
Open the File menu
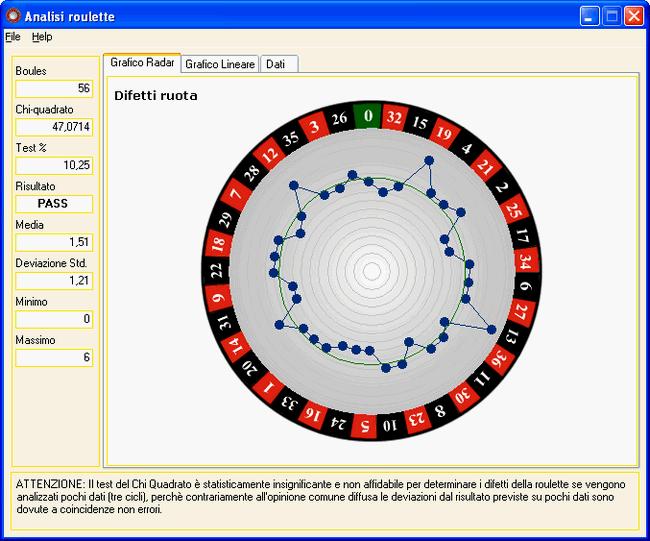12,37
